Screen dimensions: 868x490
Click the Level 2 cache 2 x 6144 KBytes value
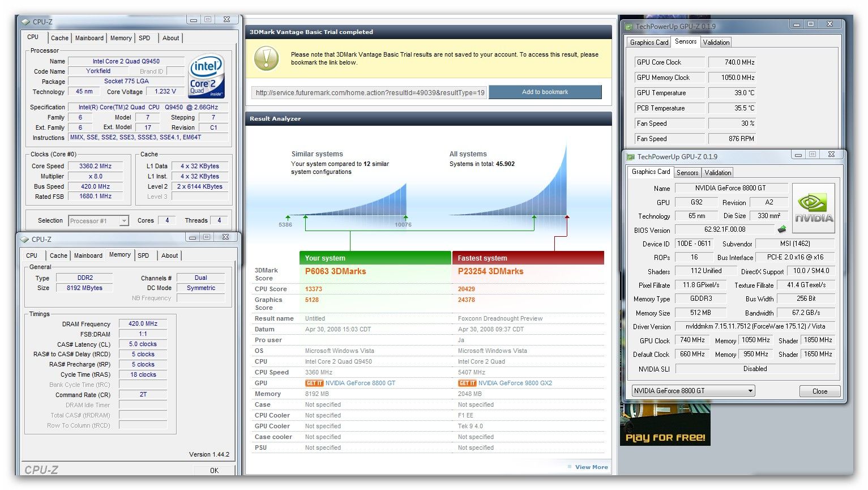click(200, 187)
